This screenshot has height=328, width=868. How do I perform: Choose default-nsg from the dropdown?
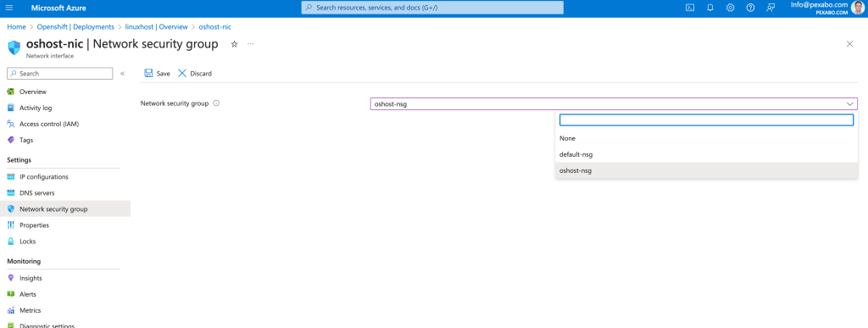click(x=706, y=155)
